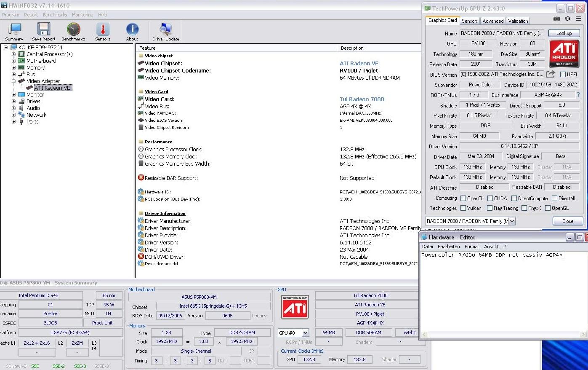
Task: Click the Tul Radeon 7000 video card value
Action: tap(362, 99)
